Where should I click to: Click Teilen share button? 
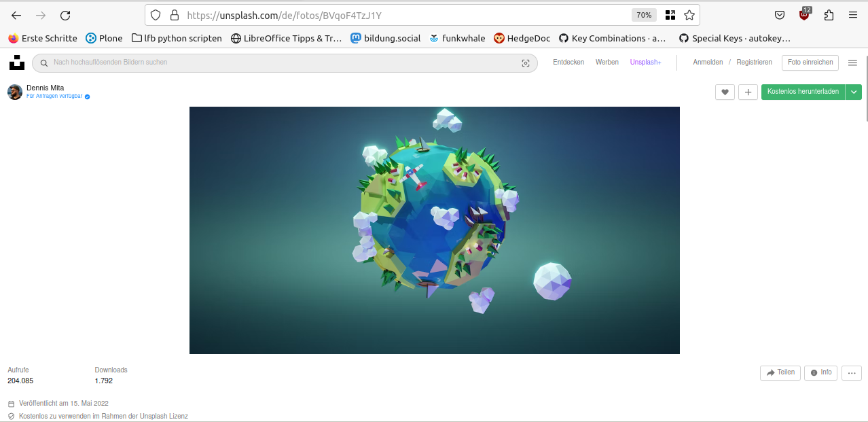[780, 373]
